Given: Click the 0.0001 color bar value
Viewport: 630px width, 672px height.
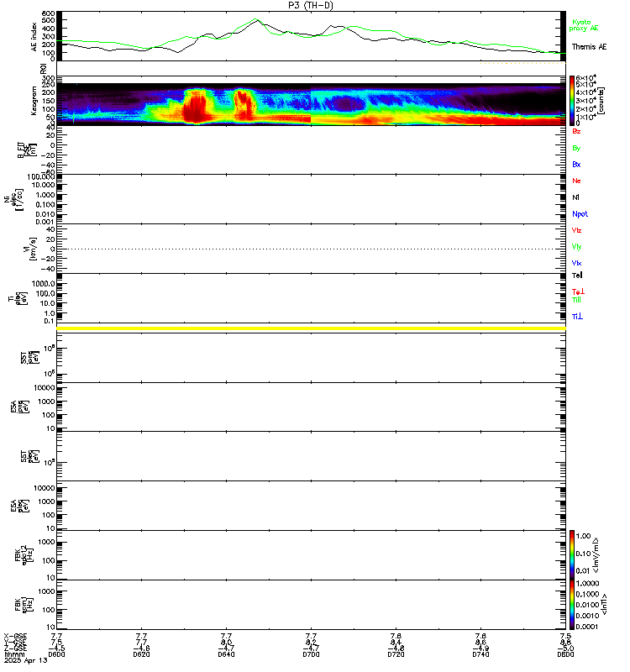Looking at the screenshot, I should tap(587, 627).
